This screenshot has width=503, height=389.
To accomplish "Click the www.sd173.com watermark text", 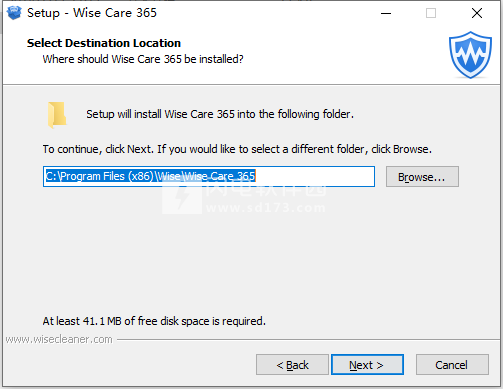I will click(265, 208).
